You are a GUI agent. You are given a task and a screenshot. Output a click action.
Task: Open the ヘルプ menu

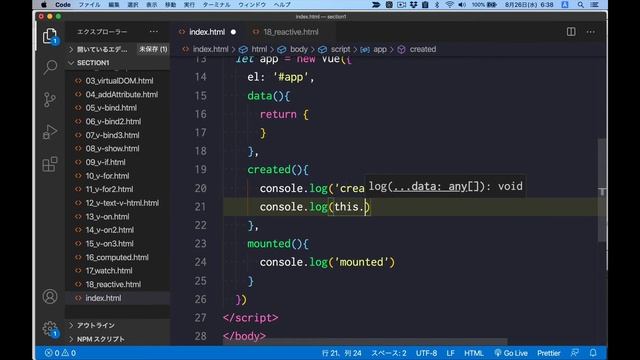(x=282, y=5)
